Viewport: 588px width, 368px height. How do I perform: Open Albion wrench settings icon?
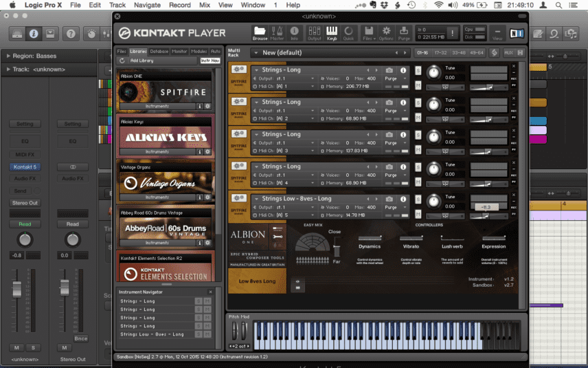click(x=278, y=237)
